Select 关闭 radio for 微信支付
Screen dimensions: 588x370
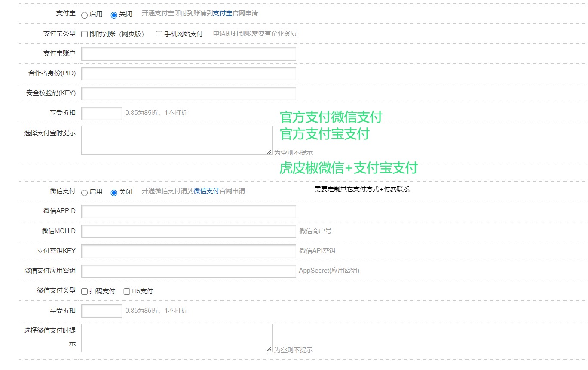[114, 193]
